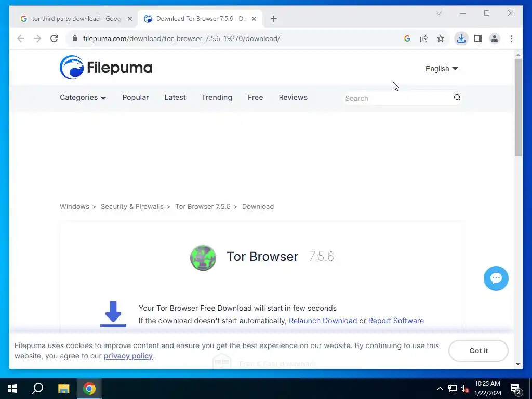Open the English language dropdown
This screenshot has height=399, width=532.
coord(442,69)
